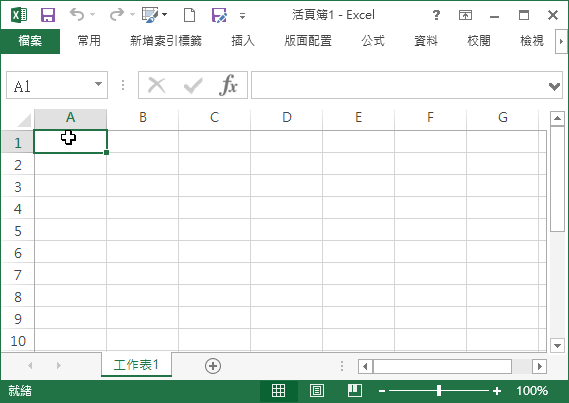The image size is (569, 403).
Task: Switch to Page Layout view icon
Action: [x=317, y=391]
